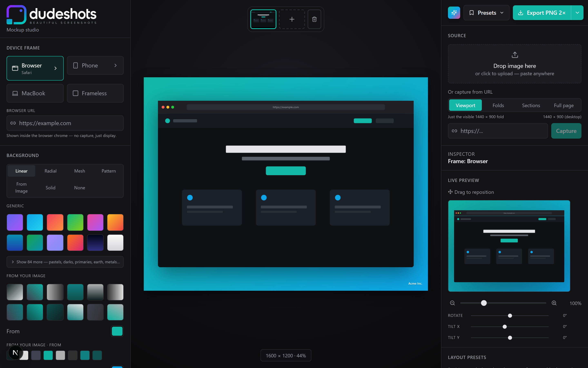Select Viewport capture mode
The image size is (588, 368).
(465, 105)
